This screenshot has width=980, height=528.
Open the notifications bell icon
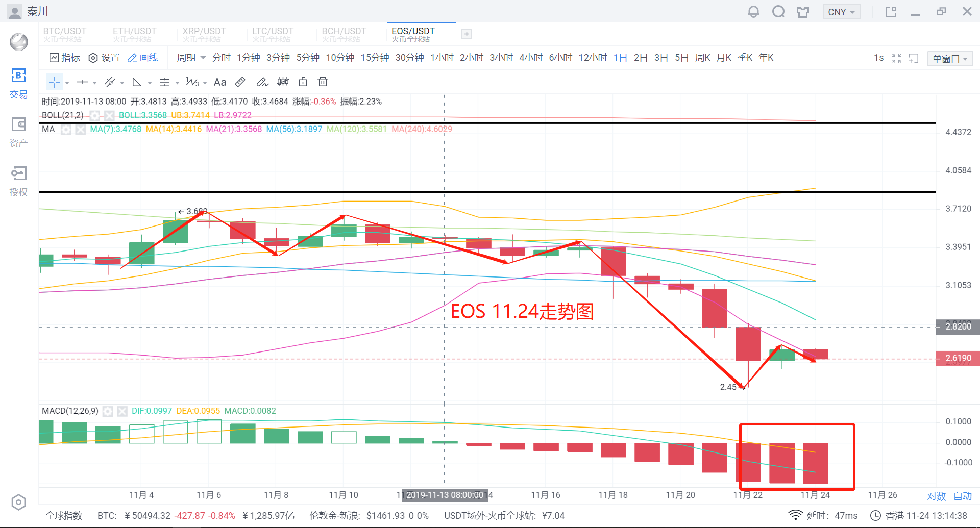point(753,12)
